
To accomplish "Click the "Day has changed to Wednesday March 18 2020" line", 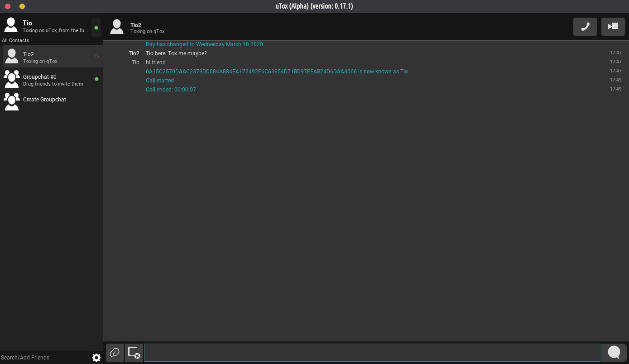I will pyautogui.click(x=204, y=44).
